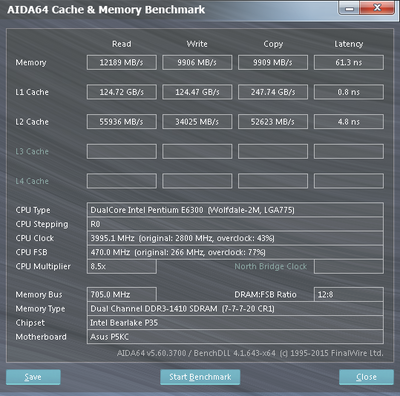Click CPU Stepping value R0

pos(235,224)
